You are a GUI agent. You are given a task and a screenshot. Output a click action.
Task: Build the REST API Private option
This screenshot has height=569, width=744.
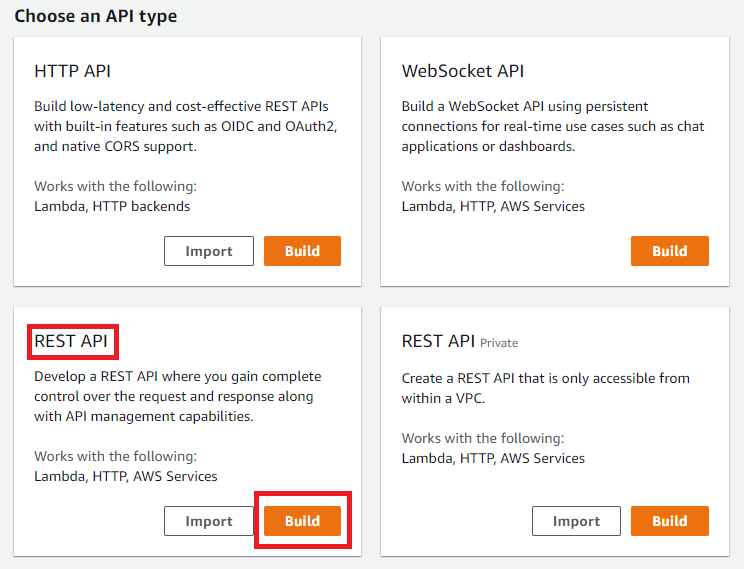tap(669, 521)
